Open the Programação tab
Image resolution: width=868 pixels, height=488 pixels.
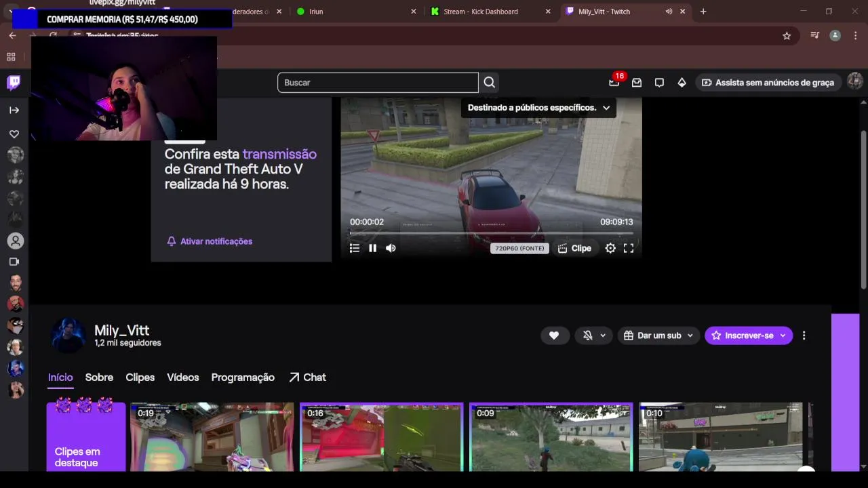point(243,378)
